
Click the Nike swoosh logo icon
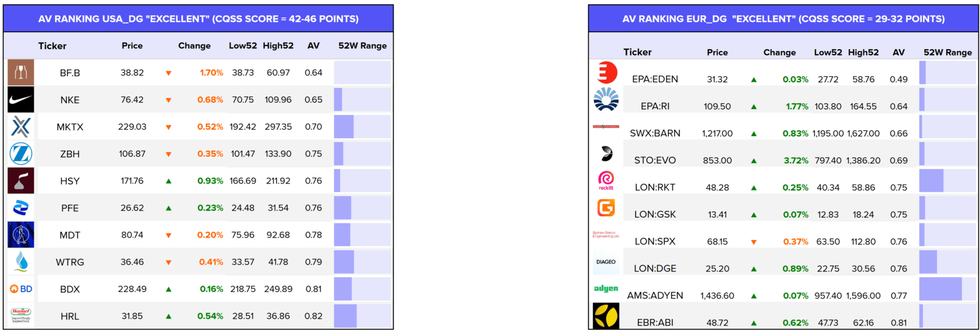pos(21,99)
